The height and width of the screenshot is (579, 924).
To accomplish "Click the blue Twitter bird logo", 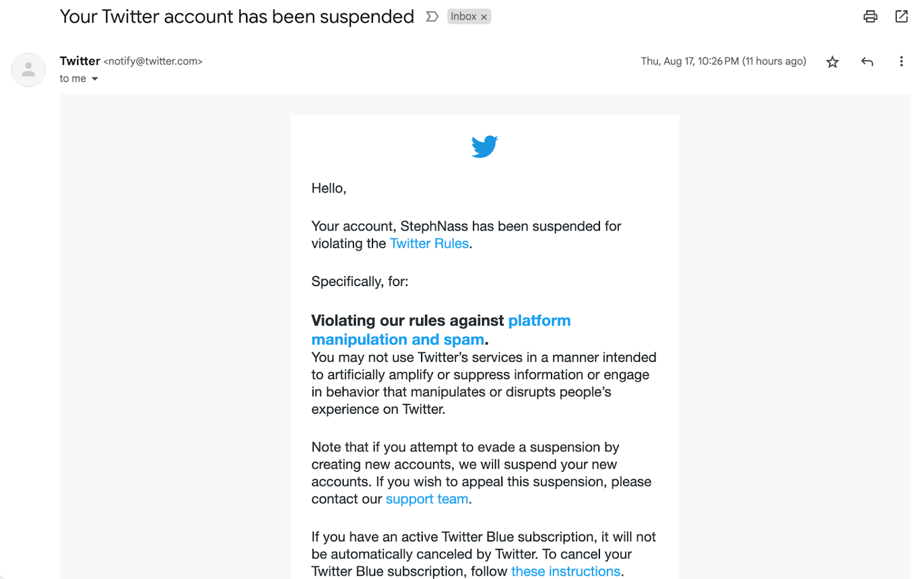I will click(x=484, y=146).
